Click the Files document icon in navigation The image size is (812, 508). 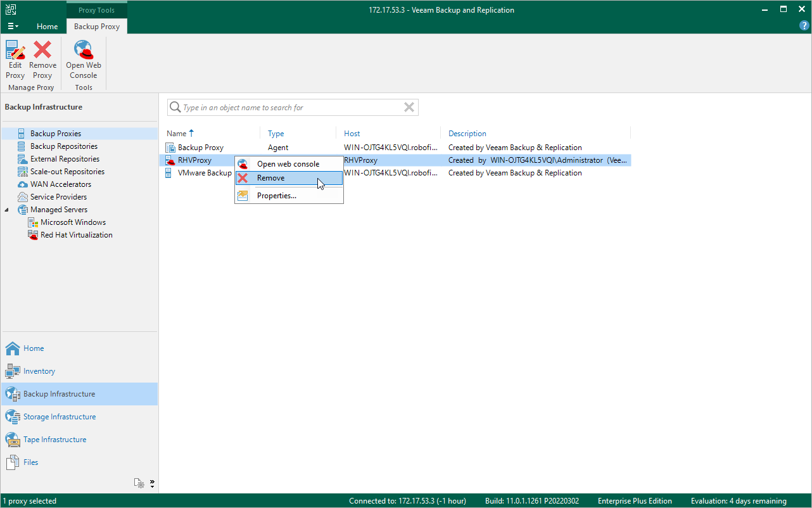[13, 462]
